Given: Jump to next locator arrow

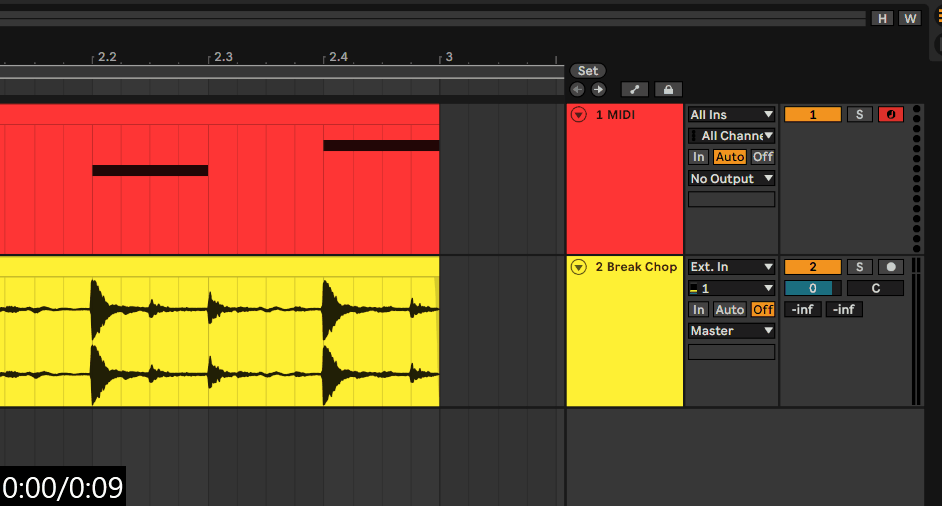Looking at the screenshot, I should coord(598,90).
